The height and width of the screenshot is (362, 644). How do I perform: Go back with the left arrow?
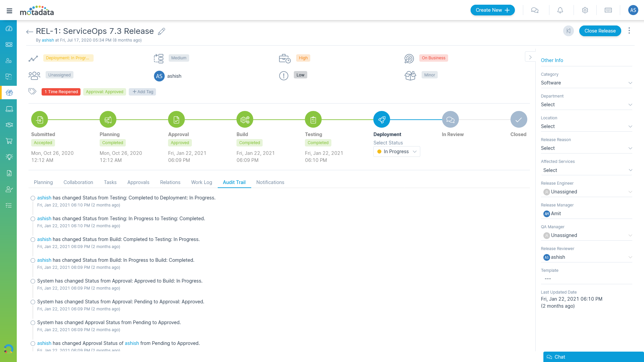(30, 32)
